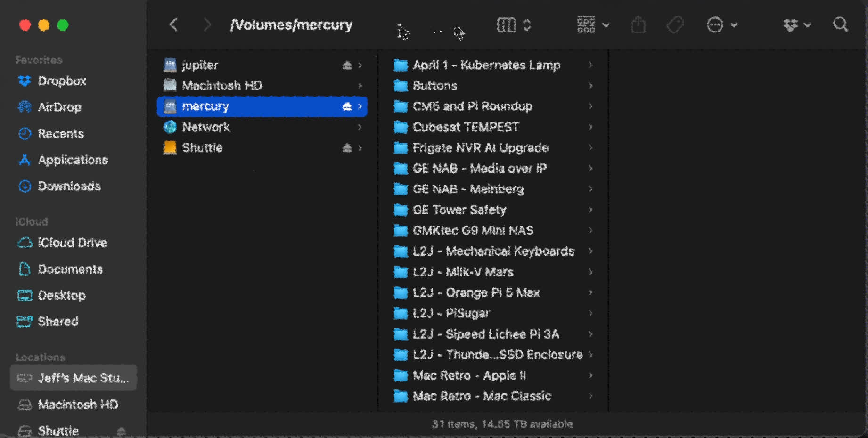Select the jupiter volume row

click(x=262, y=65)
